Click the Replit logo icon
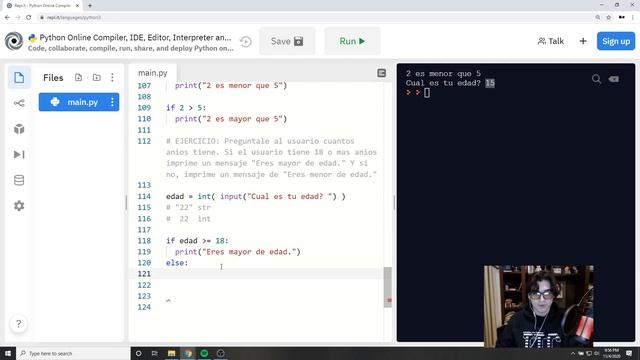 click(x=14, y=41)
